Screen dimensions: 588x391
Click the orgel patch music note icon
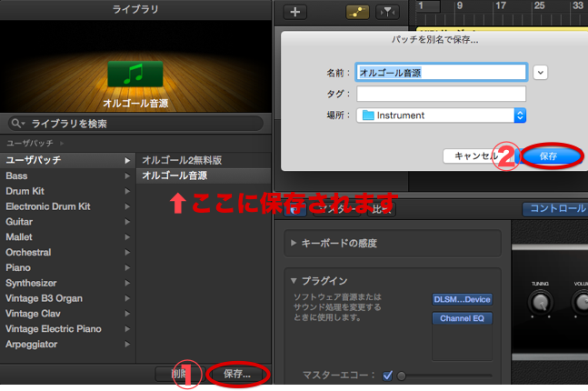pos(135,75)
